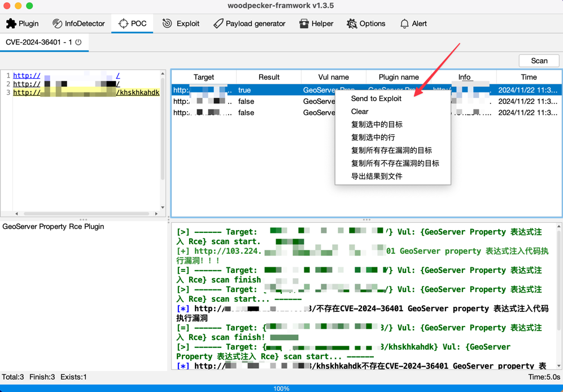Screen dimensions: 563x392
Task: Click the URL ending in /khskhkahdk
Action: [x=86, y=93]
